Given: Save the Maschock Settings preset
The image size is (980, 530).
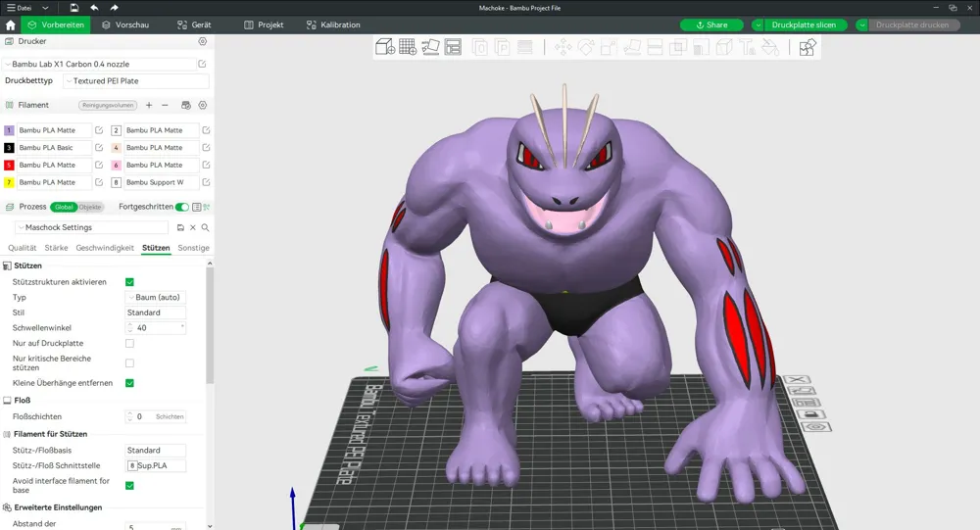Looking at the screenshot, I should click(x=180, y=227).
